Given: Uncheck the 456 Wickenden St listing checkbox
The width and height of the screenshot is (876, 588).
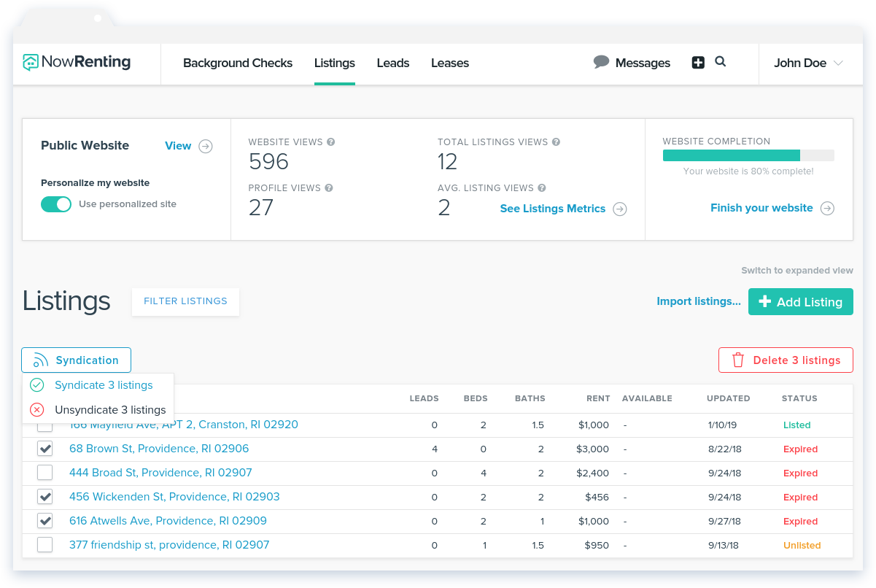Looking at the screenshot, I should click(45, 497).
